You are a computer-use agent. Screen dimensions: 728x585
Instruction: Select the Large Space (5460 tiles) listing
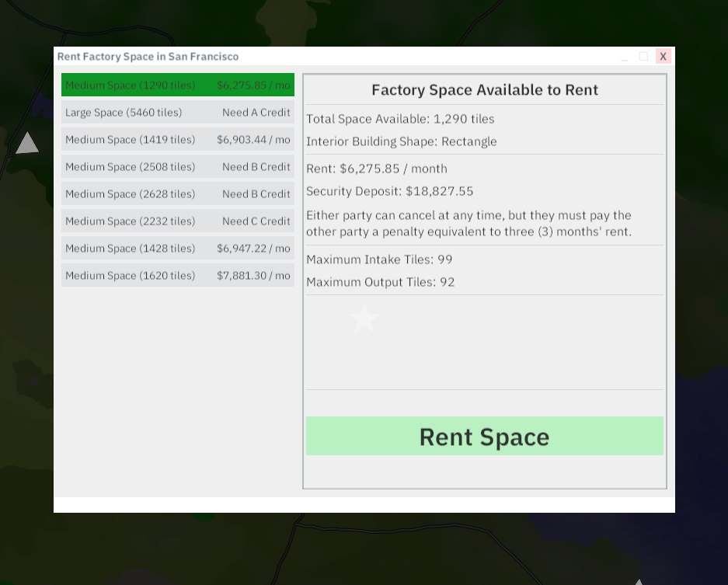point(177,112)
